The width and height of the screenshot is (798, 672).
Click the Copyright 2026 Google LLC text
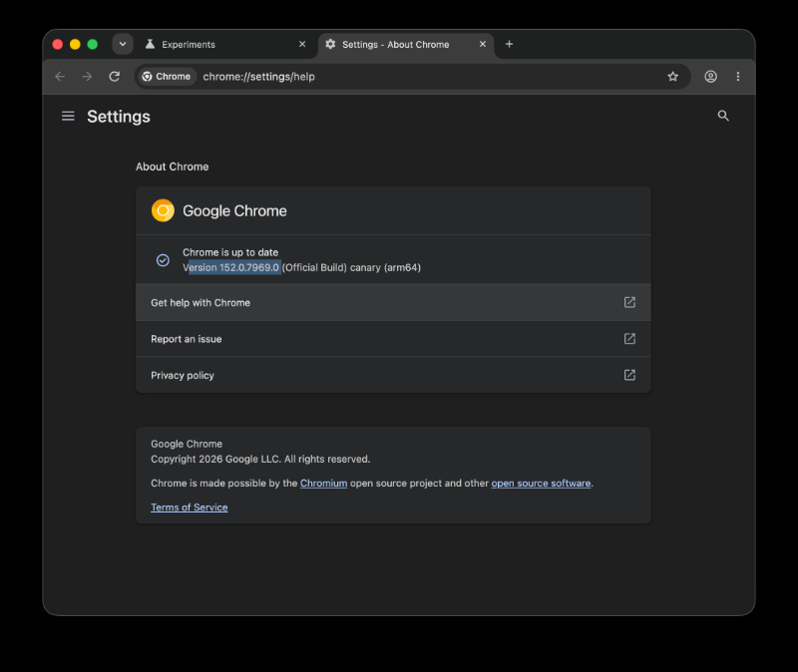click(260, 459)
